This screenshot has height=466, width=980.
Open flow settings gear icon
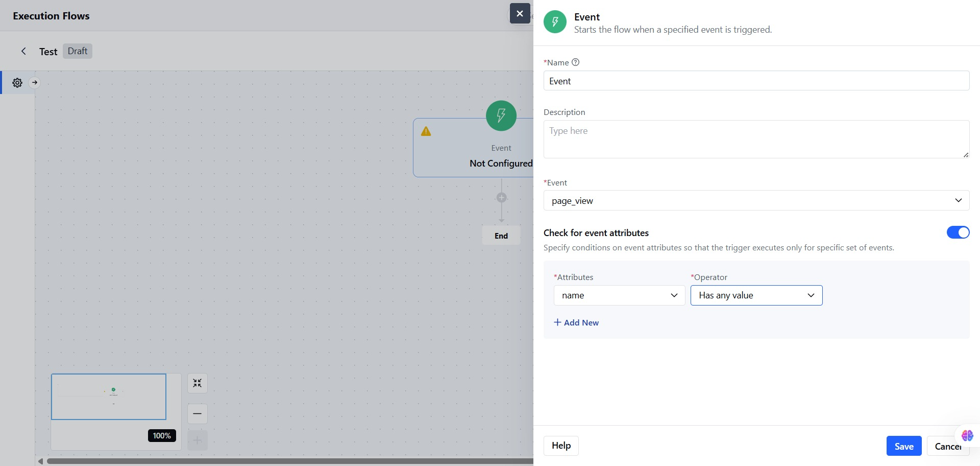(x=17, y=83)
